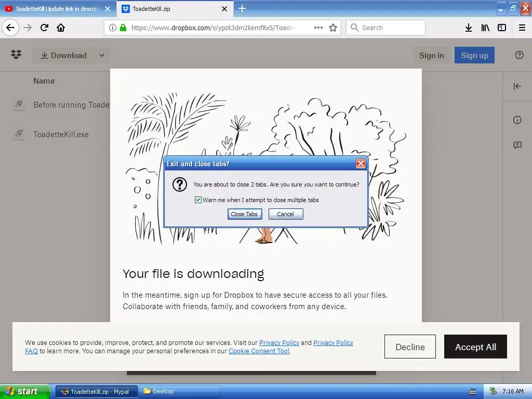Viewport: 532px width, 399px height.
Task: Click the green padlock security icon
Action: 123,28
